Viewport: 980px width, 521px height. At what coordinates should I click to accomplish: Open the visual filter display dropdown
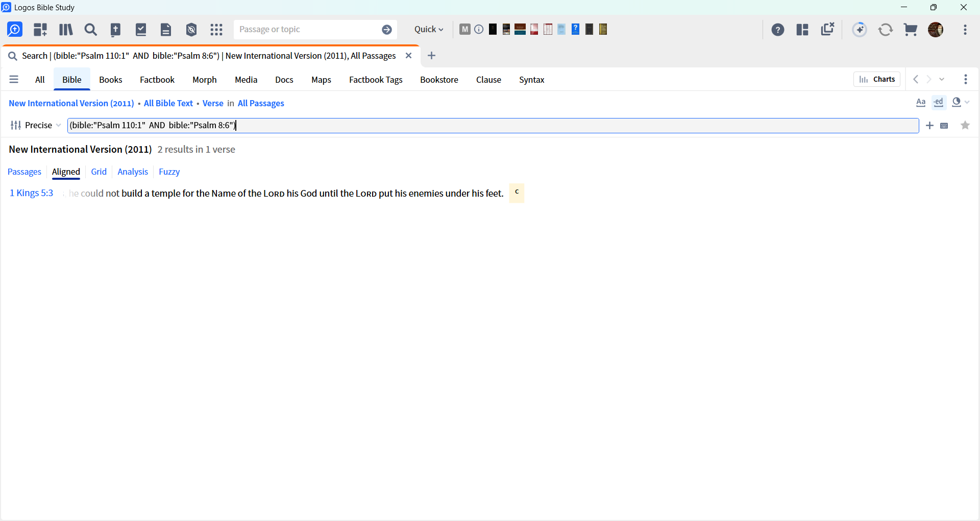tap(961, 103)
